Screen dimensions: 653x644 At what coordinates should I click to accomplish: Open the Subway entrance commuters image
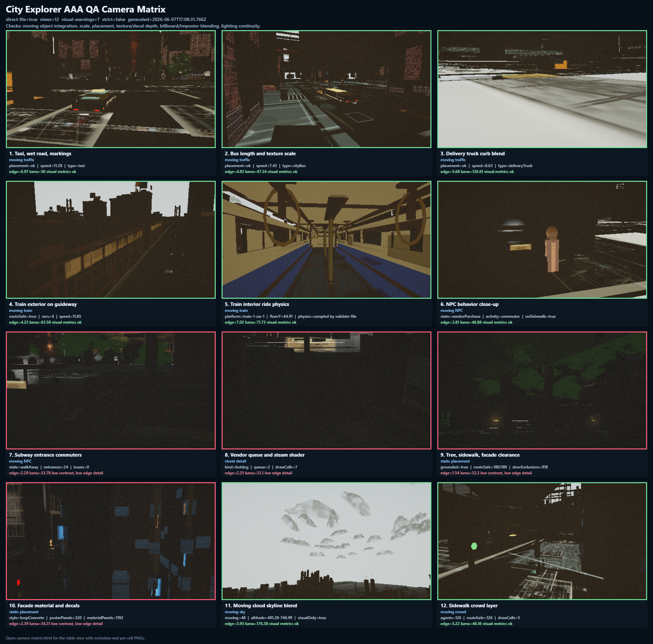tap(110, 390)
